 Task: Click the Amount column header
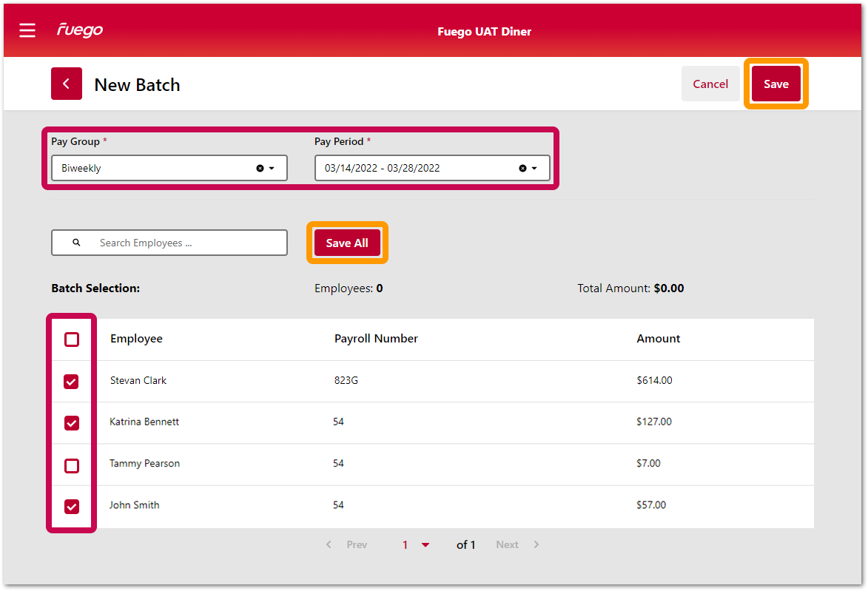658,339
